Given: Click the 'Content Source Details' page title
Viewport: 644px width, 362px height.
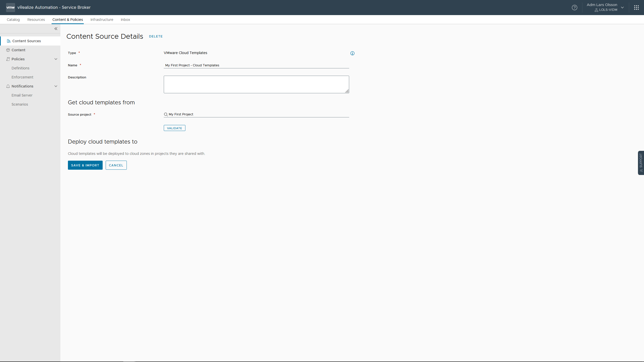Looking at the screenshot, I should click(x=105, y=36).
